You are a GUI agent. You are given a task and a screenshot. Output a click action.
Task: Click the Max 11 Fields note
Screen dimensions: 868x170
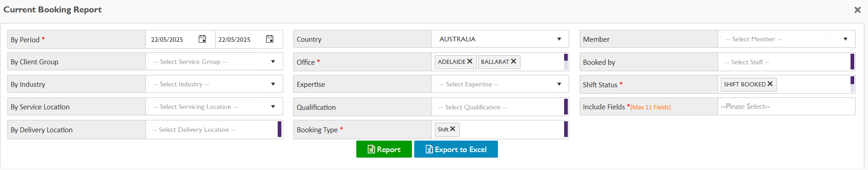pyautogui.click(x=651, y=107)
